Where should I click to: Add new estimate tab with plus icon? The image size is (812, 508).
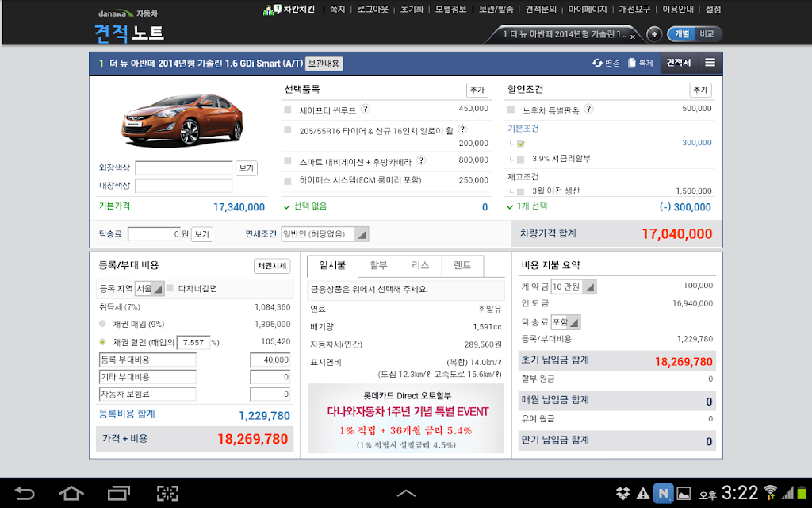tap(654, 34)
